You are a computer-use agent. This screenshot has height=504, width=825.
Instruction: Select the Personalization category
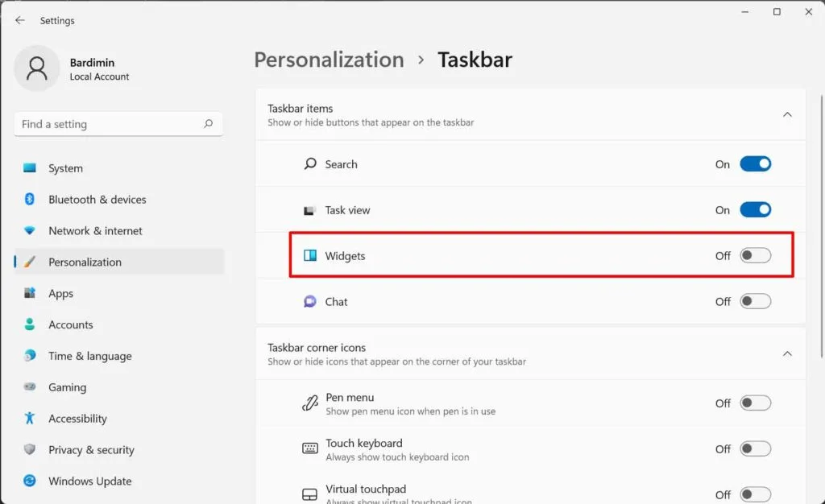(119, 262)
